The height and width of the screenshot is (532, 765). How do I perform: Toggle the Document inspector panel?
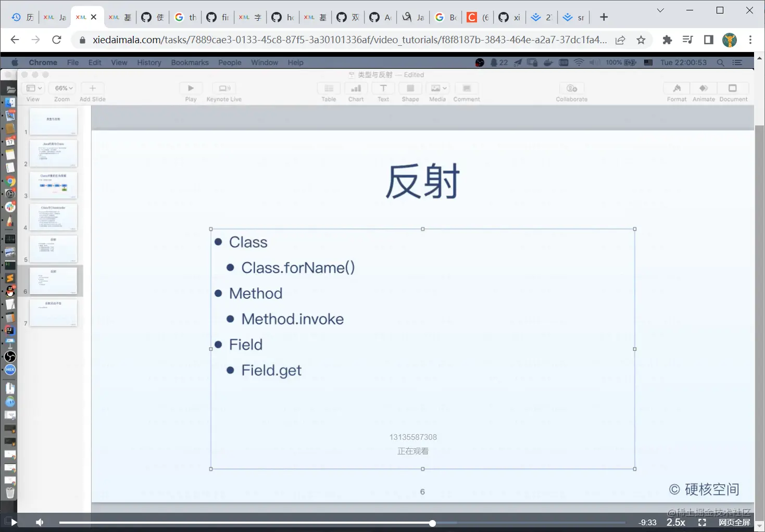click(733, 88)
